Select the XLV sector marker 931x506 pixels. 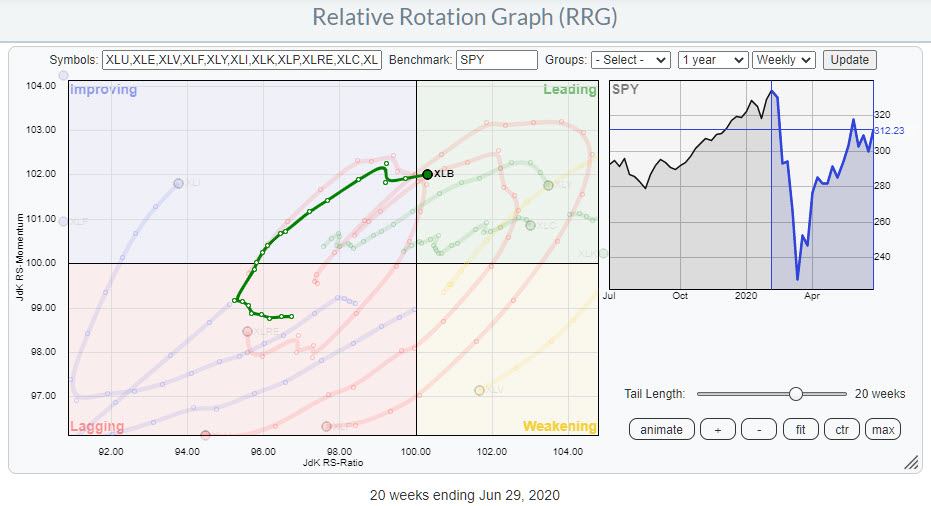pyautogui.click(x=479, y=390)
